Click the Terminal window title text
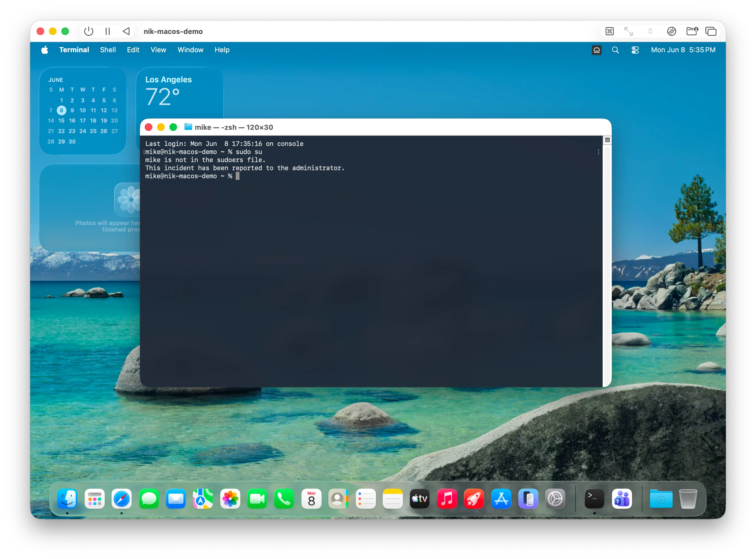 [234, 127]
